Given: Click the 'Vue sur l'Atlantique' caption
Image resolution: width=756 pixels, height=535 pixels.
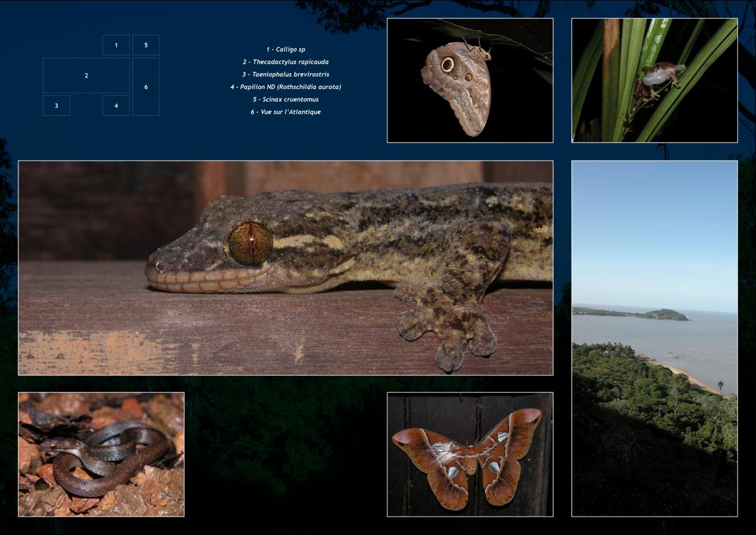Looking at the screenshot, I should (285, 112).
